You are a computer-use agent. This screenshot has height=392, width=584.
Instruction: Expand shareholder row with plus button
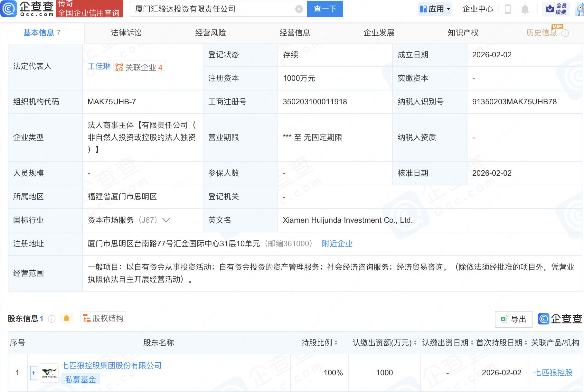coord(33,373)
